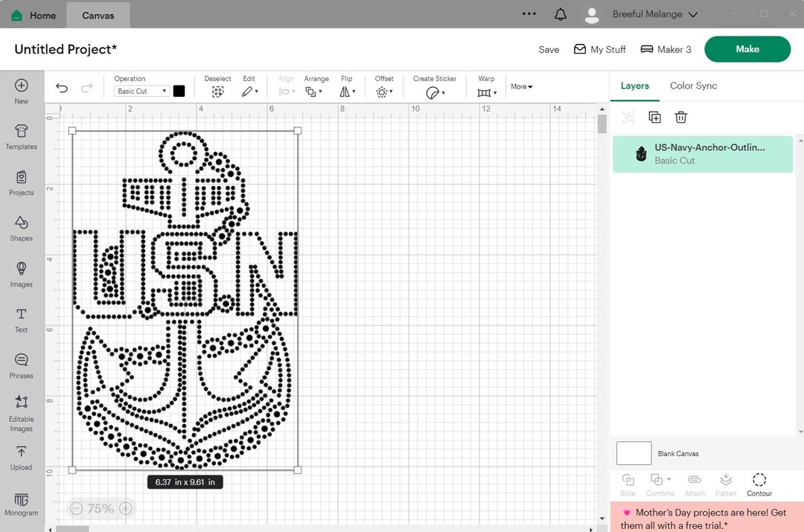The image size is (804, 532).
Task: Select the Monogram tool
Action: tap(21, 503)
